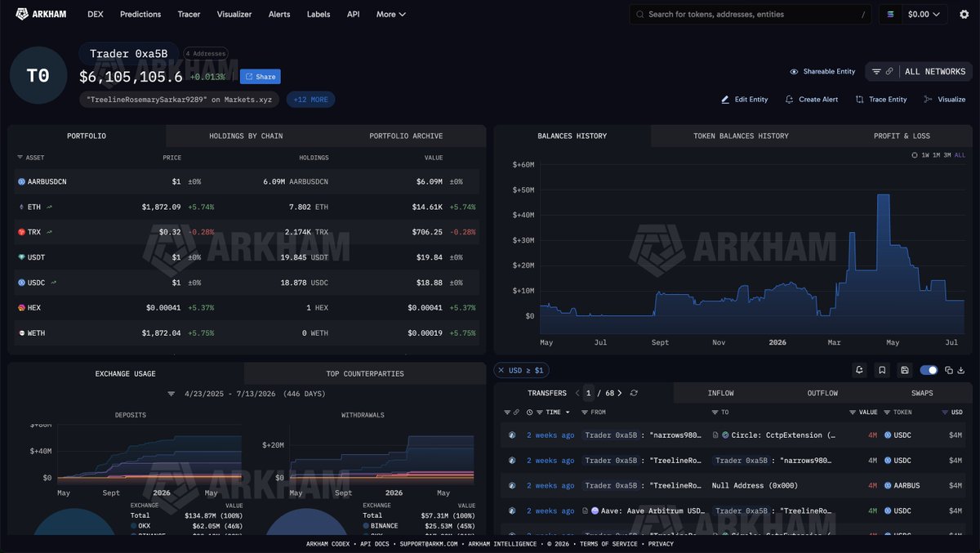Screen dimensions: 980x553
Task: Click the T0 entity avatar
Action: (38, 75)
